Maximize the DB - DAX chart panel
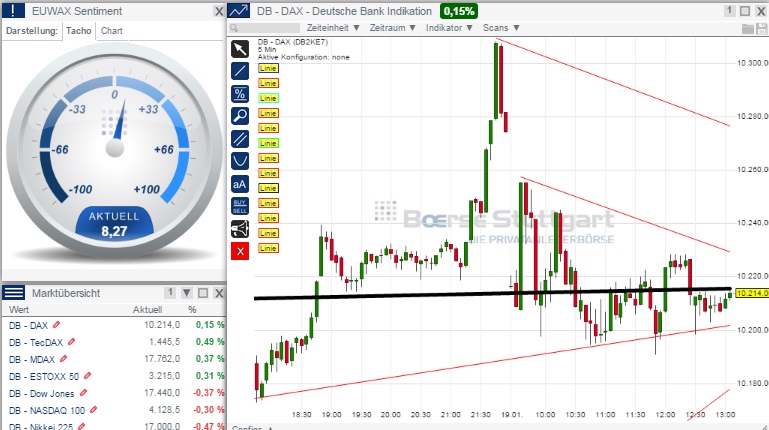Viewport: 769px width, 430px height. point(745,11)
